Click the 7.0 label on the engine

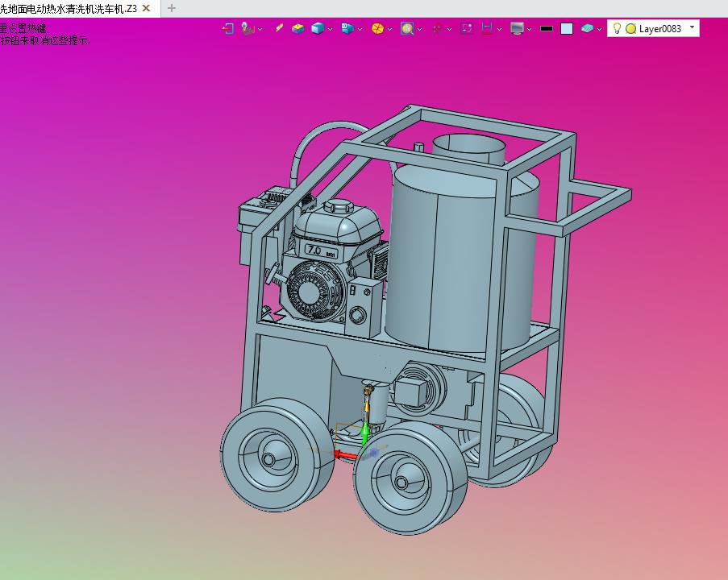[314, 250]
